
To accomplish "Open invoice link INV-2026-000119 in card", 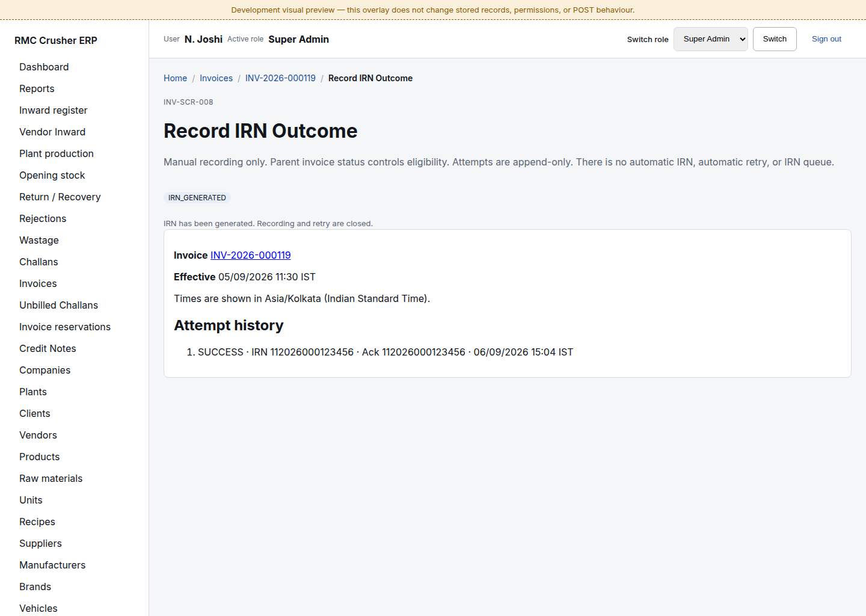I will click(x=250, y=255).
